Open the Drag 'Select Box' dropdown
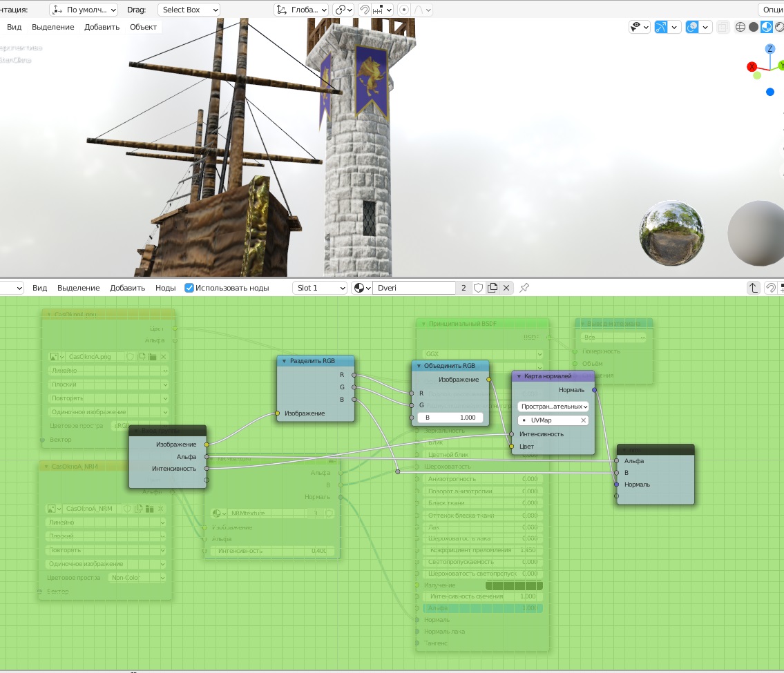The height and width of the screenshot is (673, 784). point(189,10)
